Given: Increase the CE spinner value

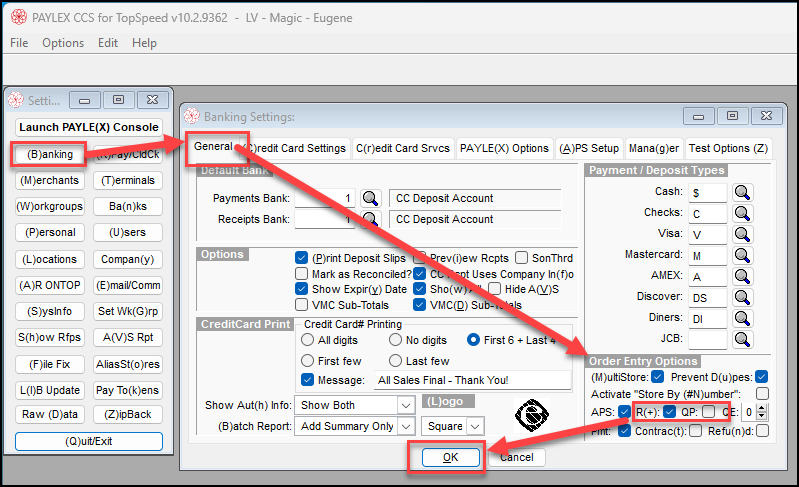Looking at the screenshot, I should 761,408.
